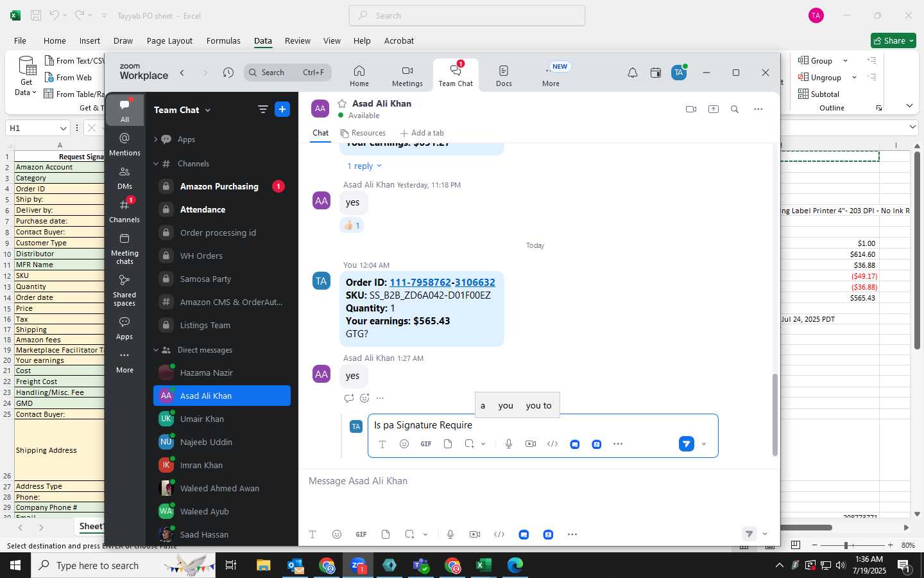
Task: Open chat more options ellipsis in header
Action: (x=758, y=109)
